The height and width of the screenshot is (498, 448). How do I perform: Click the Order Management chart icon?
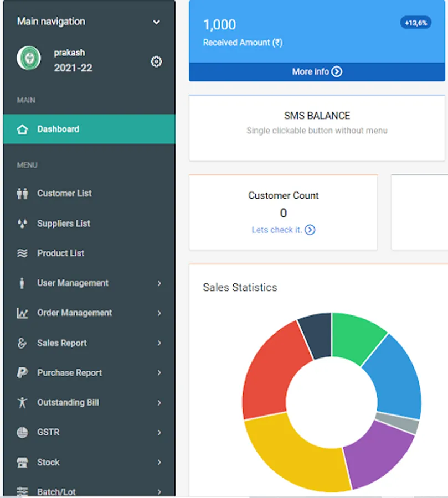22,313
